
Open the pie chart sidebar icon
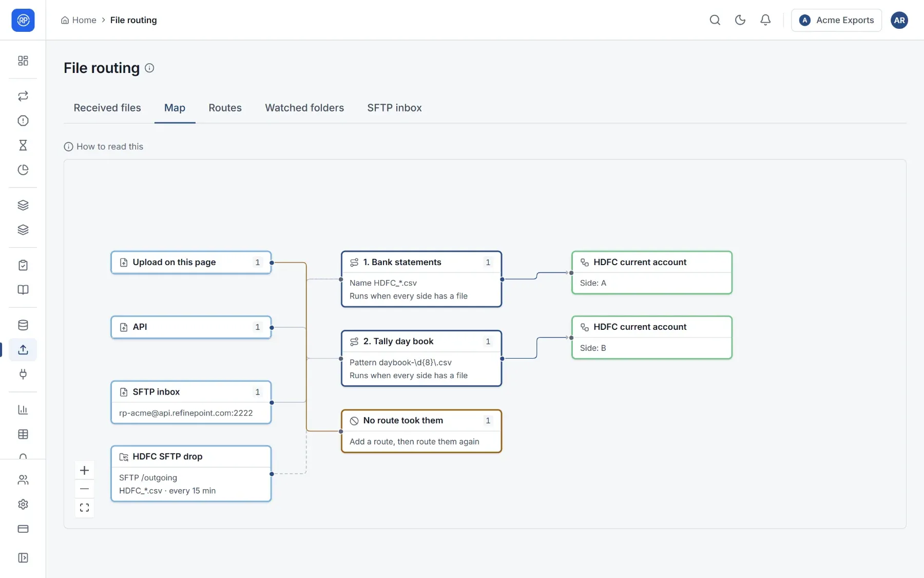[23, 170]
